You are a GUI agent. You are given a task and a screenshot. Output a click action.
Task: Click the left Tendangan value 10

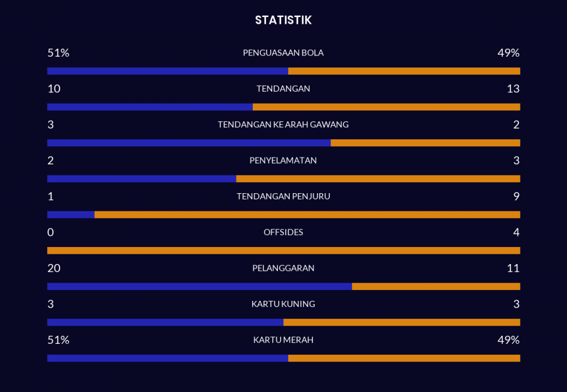pyautogui.click(x=54, y=89)
